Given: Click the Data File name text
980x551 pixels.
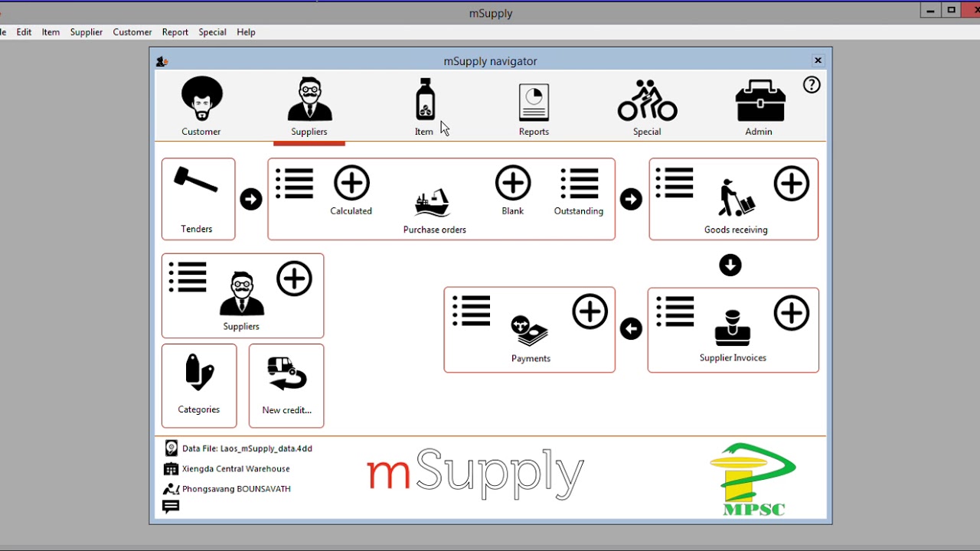Looking at the screenshot, I should [x=247, y=448].
